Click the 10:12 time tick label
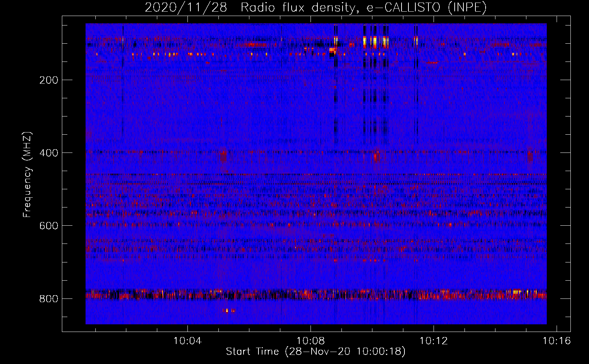 (x=434, y=341)
